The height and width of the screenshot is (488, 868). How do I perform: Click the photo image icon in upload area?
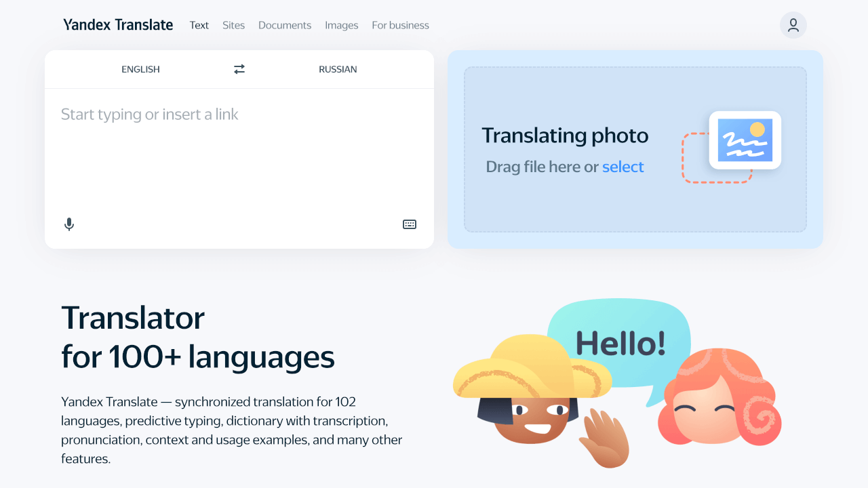745,140
